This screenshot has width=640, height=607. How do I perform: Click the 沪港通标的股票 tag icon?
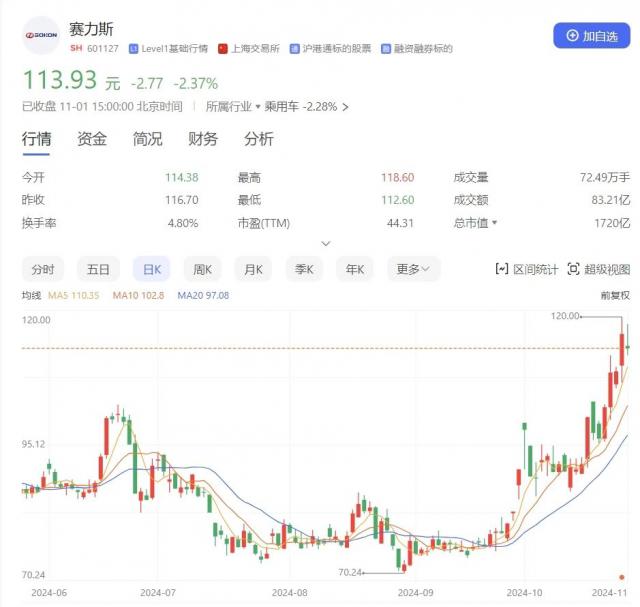point(295,48)
